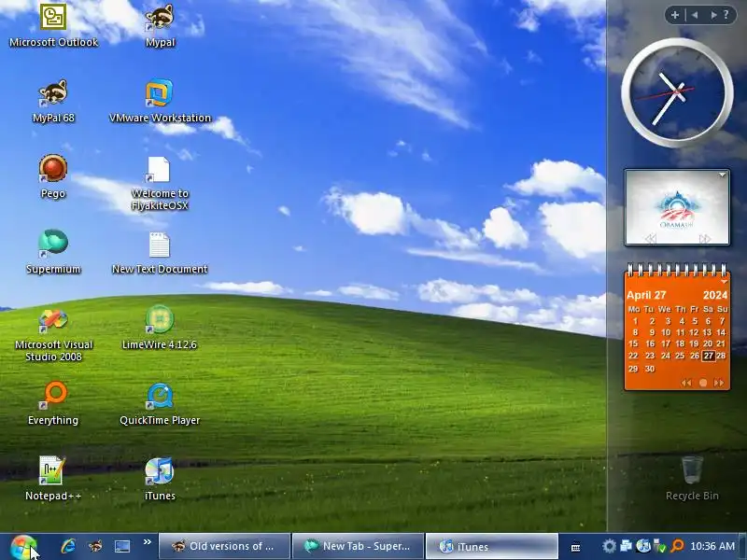Select day 27 in the calendar gadget
Viewport: 747px width, 560px height.
pos(709,356)
